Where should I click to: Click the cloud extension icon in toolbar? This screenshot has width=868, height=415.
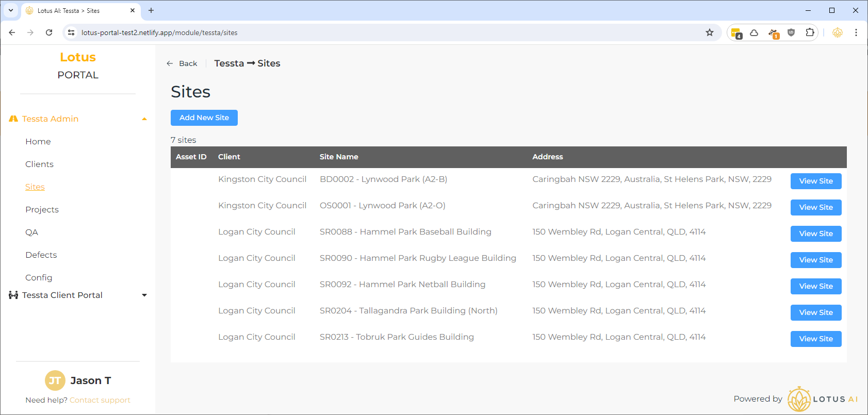[x=754, y=32]
